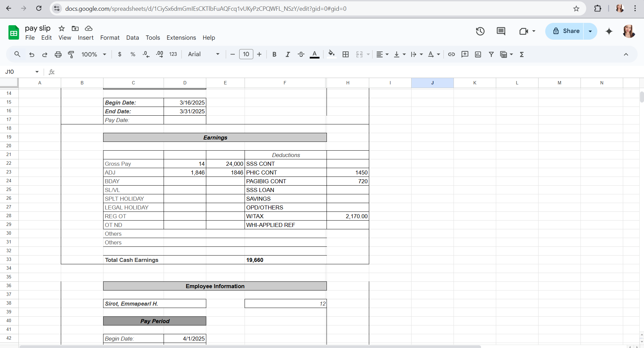Format as percent

point(133,54)
